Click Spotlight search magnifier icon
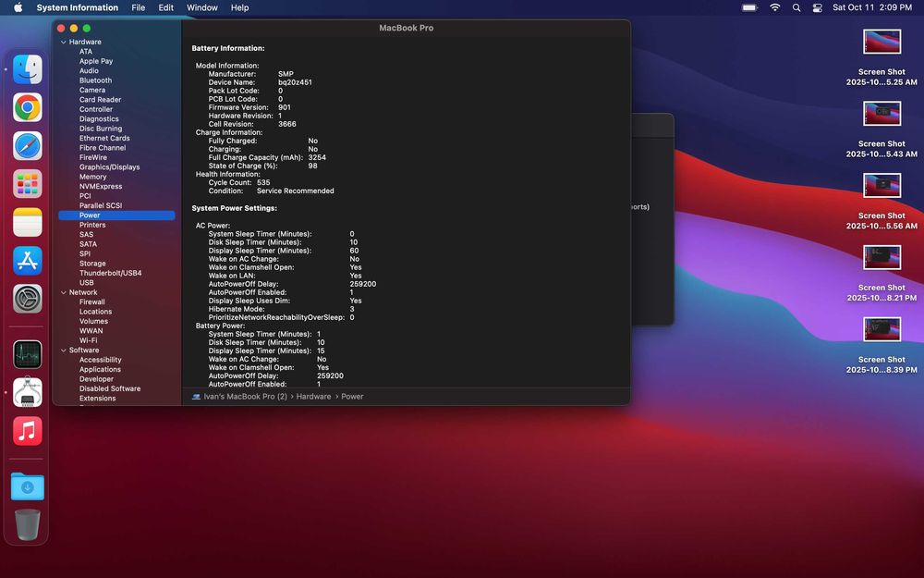Image resolution: width=924 pixels, height=578 pixels. pyautogui.click(x=796, y=7)
